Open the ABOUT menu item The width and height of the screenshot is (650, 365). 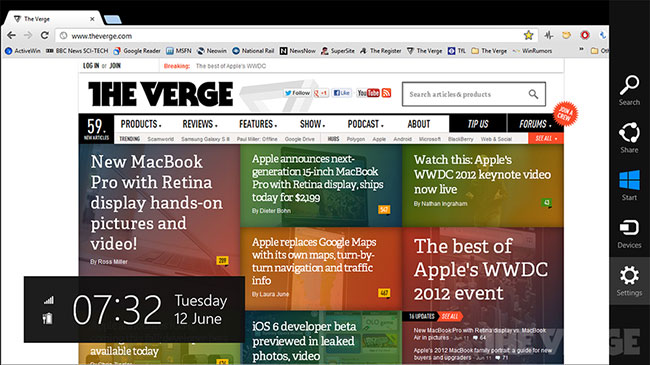click(419, 124)
